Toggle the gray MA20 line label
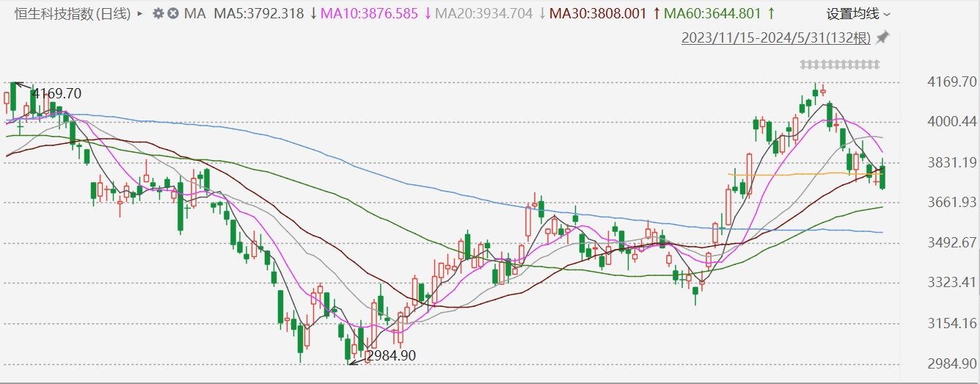The image size is (980, 384). point(487,14)
